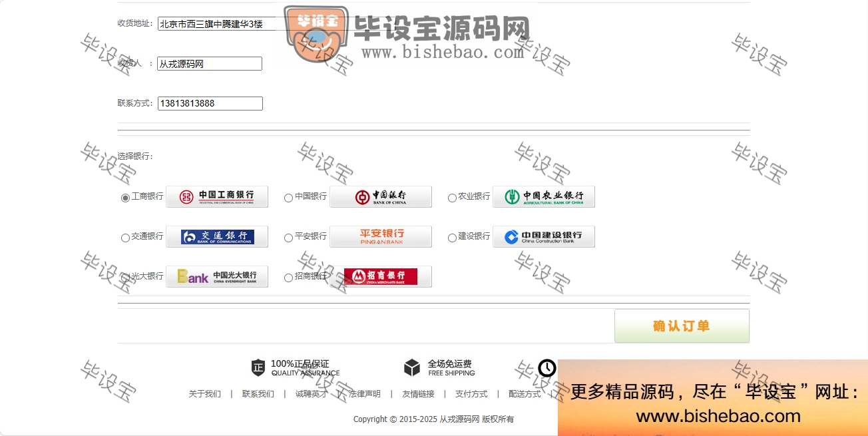Click the China Merchants Bank logo
The image size is (868, 436).
[x=381, y=276]
